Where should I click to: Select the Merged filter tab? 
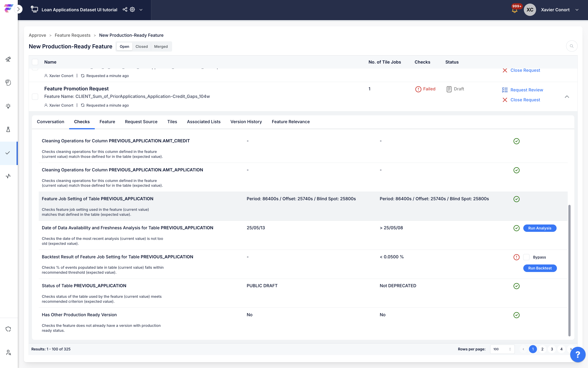click(161, 46)
